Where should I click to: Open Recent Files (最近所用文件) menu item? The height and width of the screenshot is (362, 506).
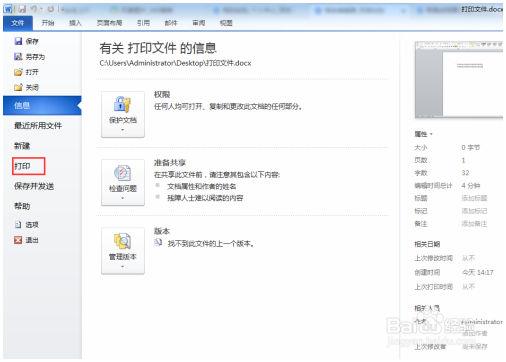(x=38, y=126)
